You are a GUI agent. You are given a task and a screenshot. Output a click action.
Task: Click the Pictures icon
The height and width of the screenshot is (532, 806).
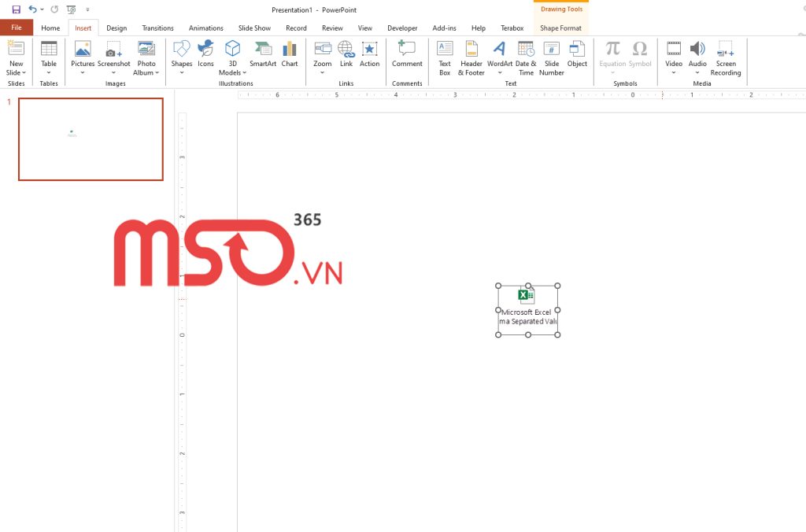pos(83,50)
